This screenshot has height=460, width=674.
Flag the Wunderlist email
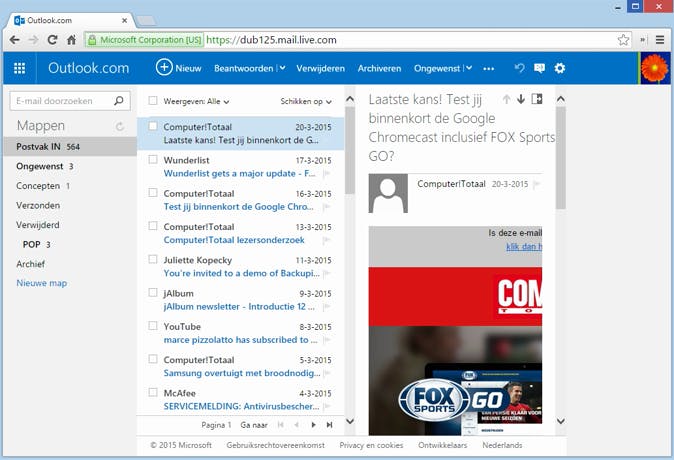pos(327,173)
